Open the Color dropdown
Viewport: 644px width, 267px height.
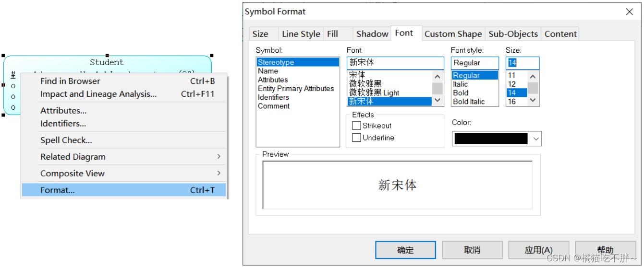point(536,139)
